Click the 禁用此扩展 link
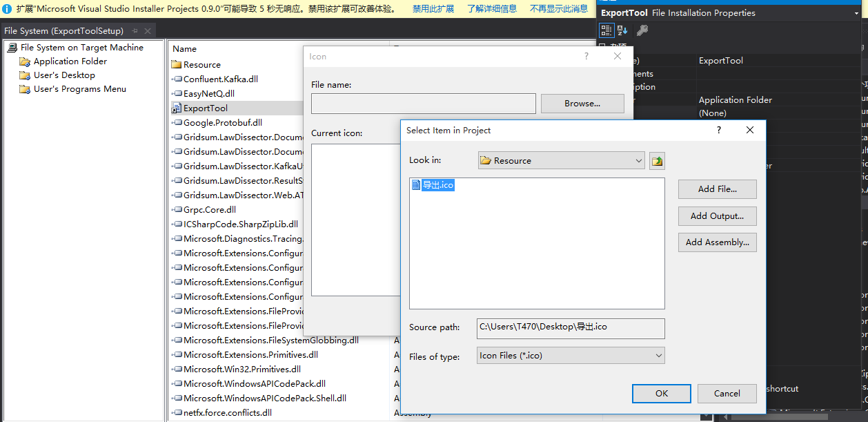 point(433,9)
